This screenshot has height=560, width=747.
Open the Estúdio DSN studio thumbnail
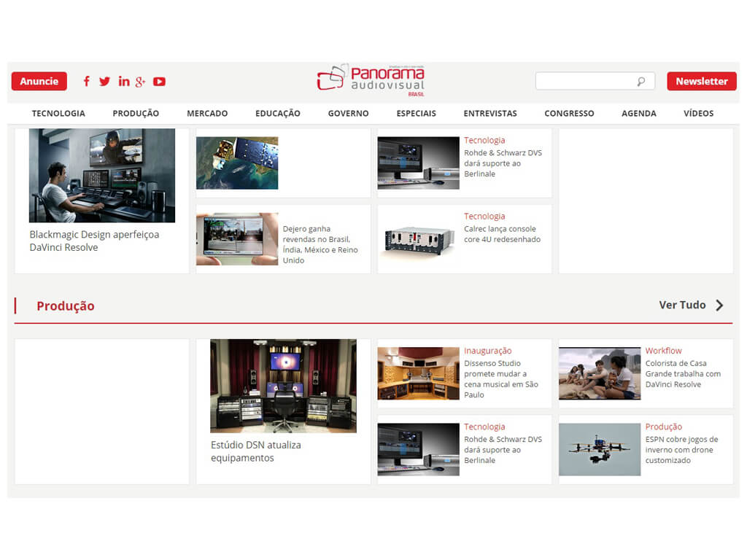click(x=283, y=386)
